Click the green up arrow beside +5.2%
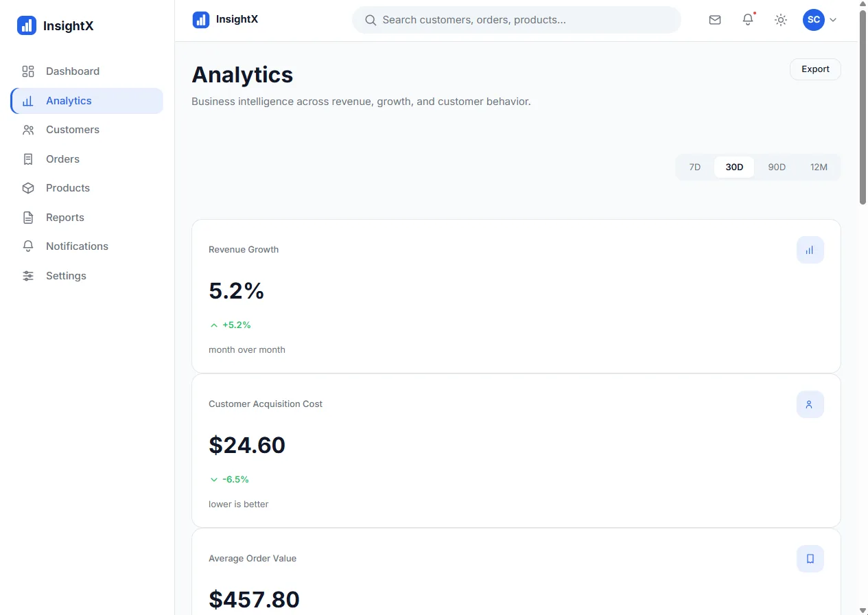 [x=214, y=325]
